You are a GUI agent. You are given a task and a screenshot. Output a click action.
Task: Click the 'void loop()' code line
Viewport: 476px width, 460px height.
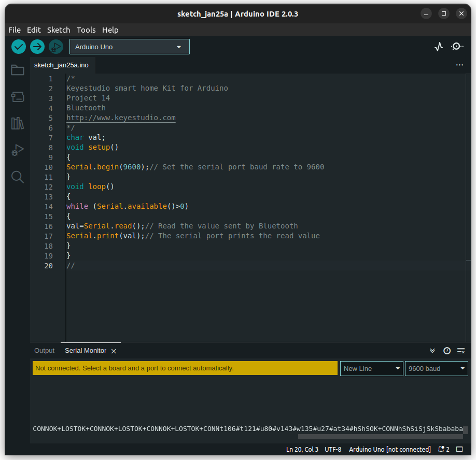pos(90,187)
